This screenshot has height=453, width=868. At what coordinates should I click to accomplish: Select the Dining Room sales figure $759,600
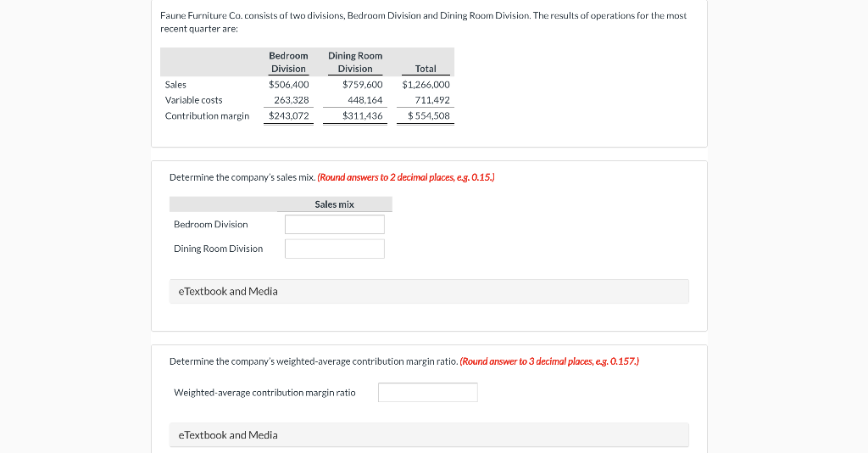click(363, 85)
